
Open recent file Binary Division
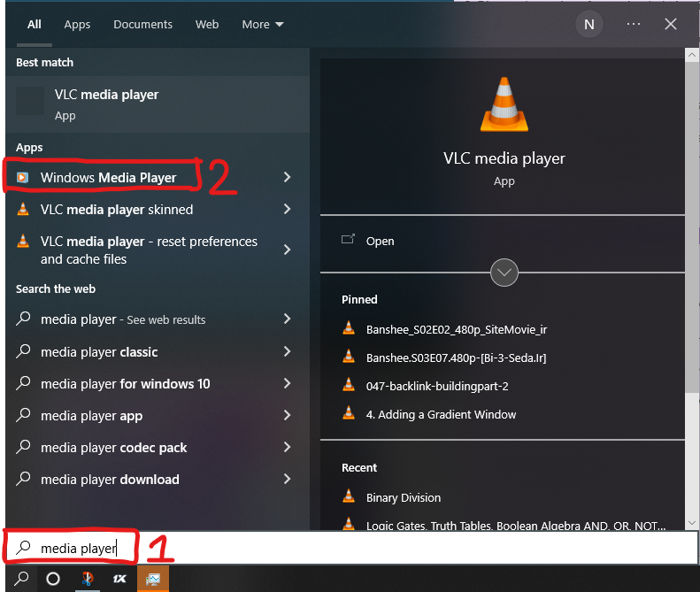[404, 498]
